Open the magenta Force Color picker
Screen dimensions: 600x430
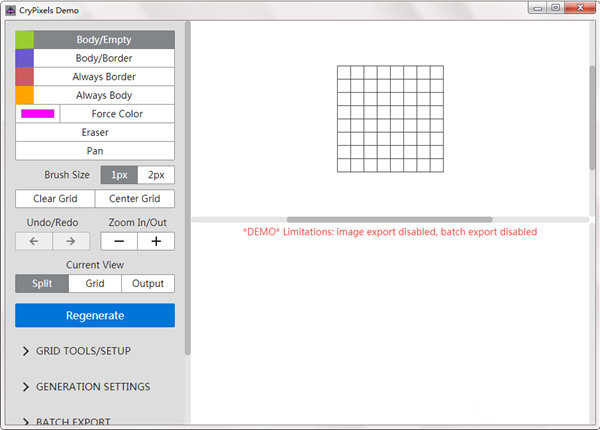coord(38,114)
